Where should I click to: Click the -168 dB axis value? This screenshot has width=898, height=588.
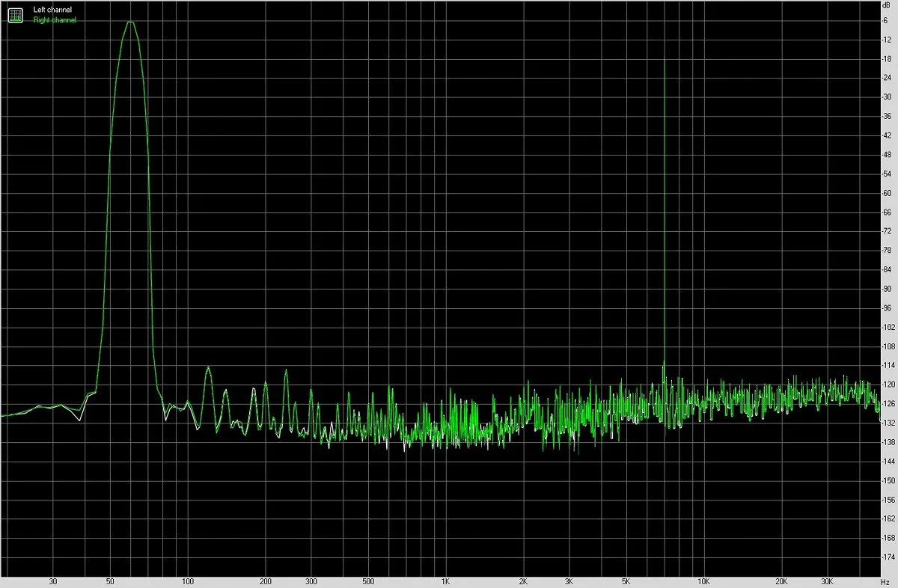pyautogui.click(x=889, y=539)
